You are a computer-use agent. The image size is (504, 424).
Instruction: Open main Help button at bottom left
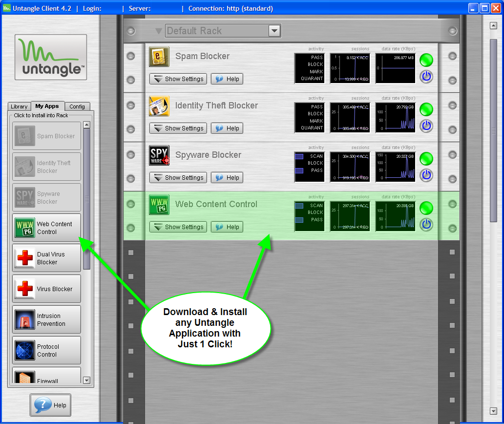50,405
